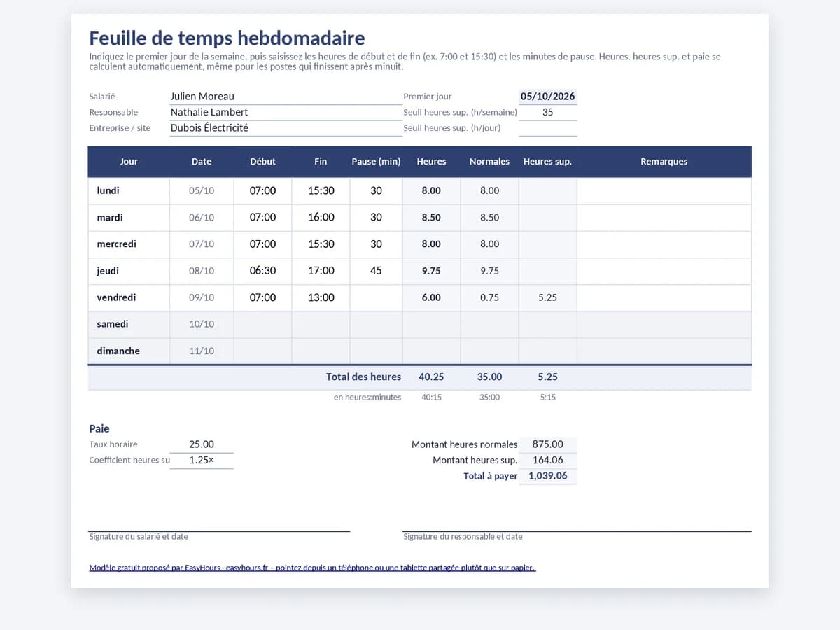Select total hours value 40.25
The width and height of the screenshot is (840, 630).
click(x=431, y=377)
